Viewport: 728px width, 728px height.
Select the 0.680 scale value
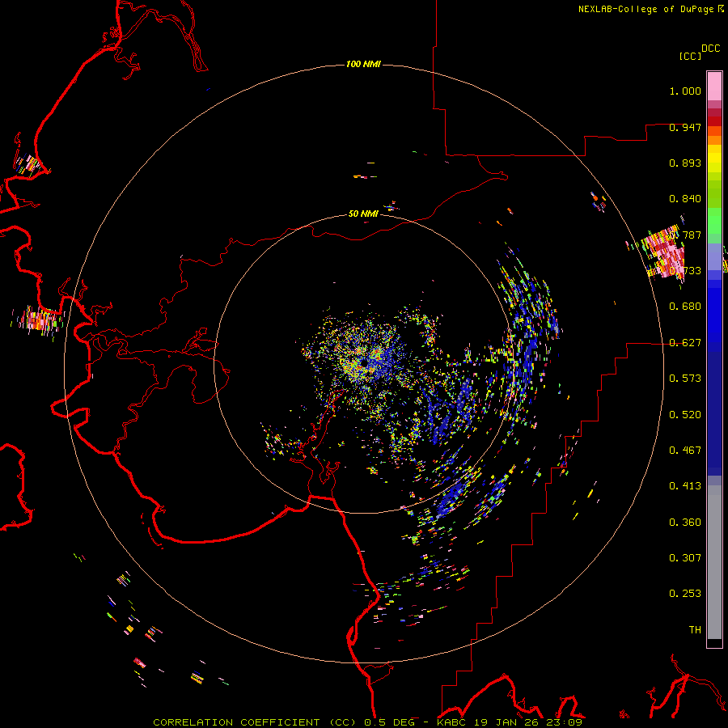pyautogui.click(x=685, y=307)
